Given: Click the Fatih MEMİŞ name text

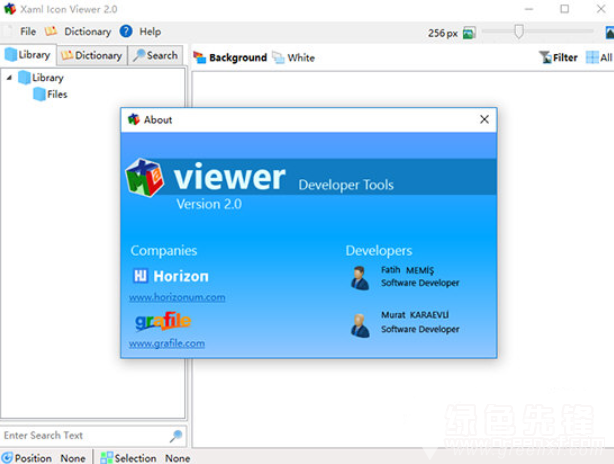Looking at the screenshot, I should pos(407,270).
